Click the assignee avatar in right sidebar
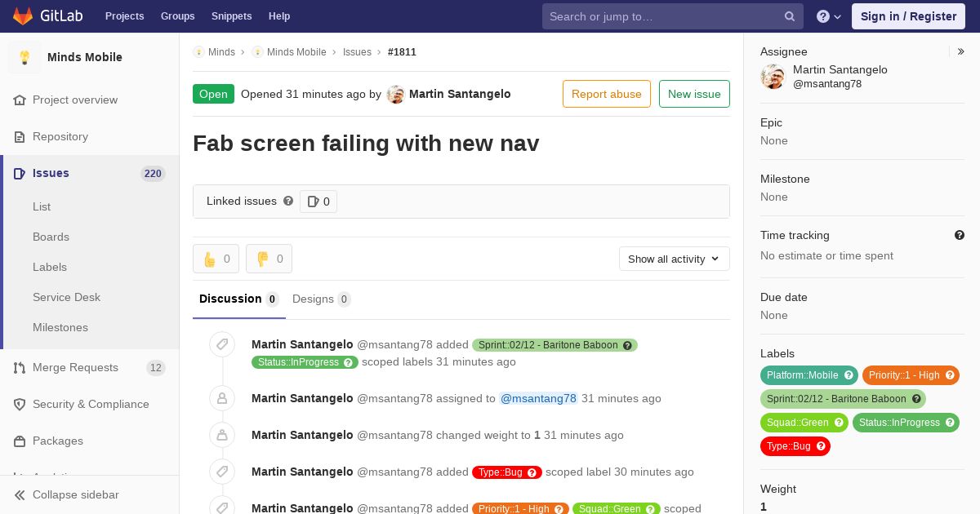This screenshot has height=514, width=980. [x=773, y=77]
